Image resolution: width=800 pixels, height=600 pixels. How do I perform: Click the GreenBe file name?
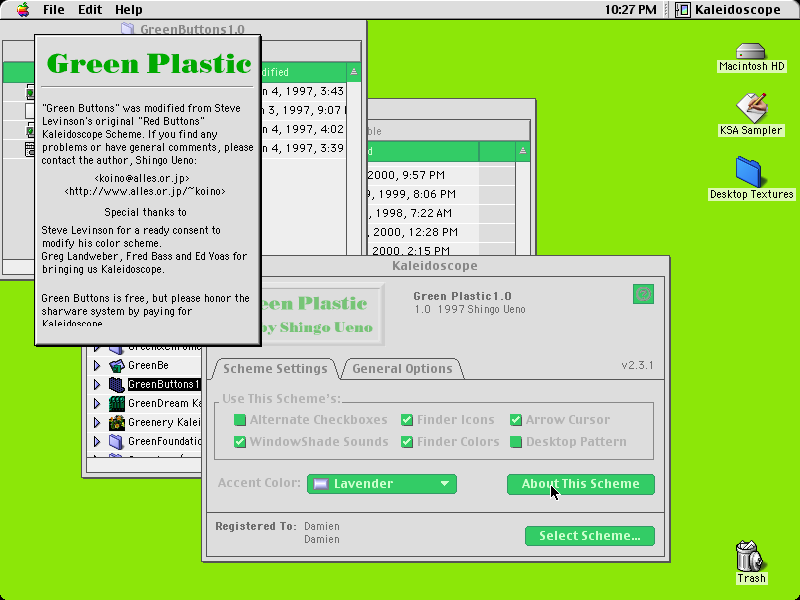pyautogui.click(x=148, y=365)
